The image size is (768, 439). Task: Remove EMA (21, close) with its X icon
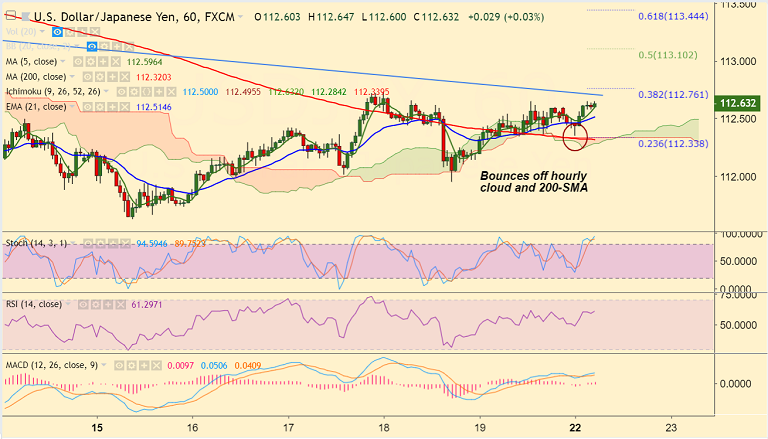pyautogui.click(x=124, y=107)
